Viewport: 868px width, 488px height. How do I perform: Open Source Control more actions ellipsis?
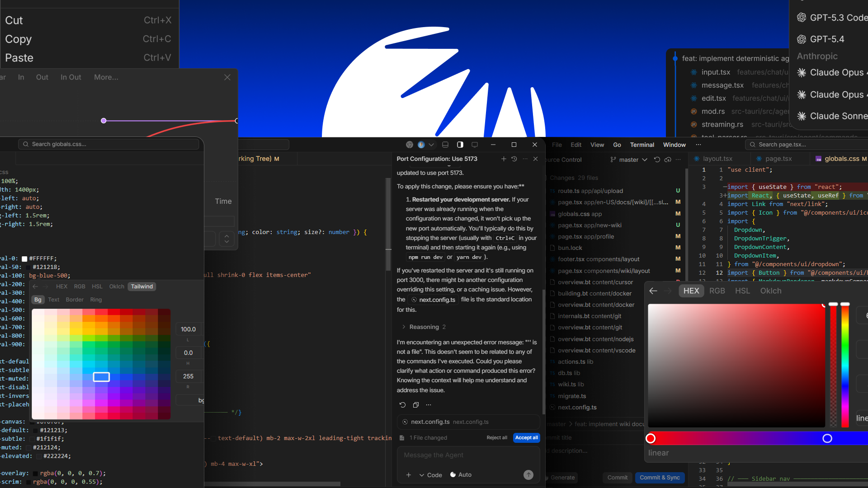click(x=678, y=160)
